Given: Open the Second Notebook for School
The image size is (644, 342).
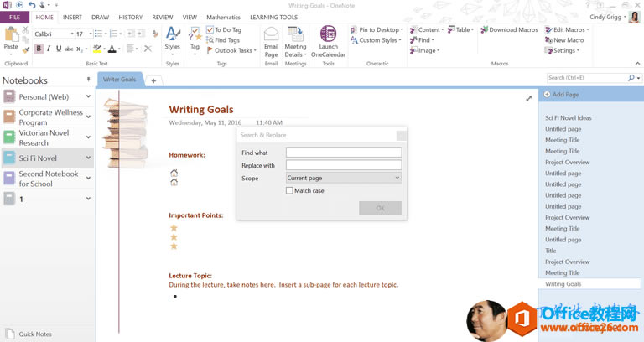Looking at the screenshot, I should click(x=48, y=179).
